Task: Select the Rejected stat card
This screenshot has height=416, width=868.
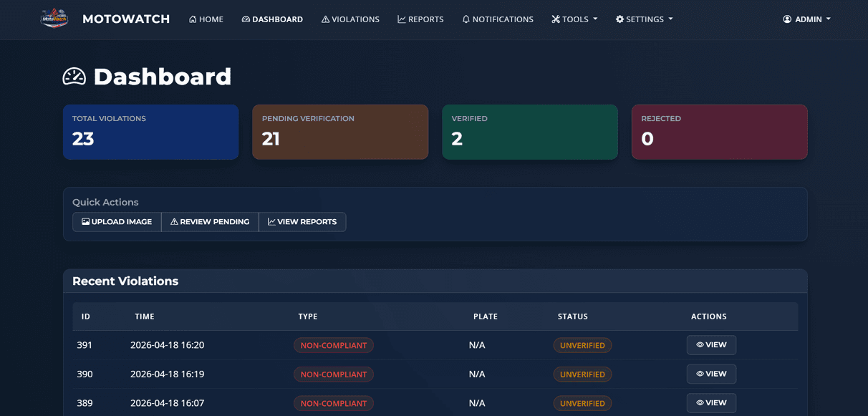Action: tap(720, 132)
